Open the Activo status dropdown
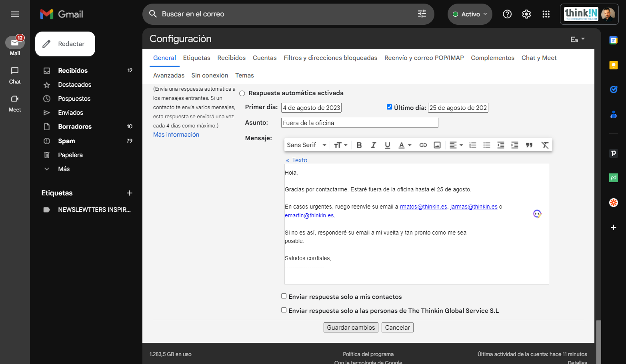Screen dimensions: 626x364 click(470, 14)
